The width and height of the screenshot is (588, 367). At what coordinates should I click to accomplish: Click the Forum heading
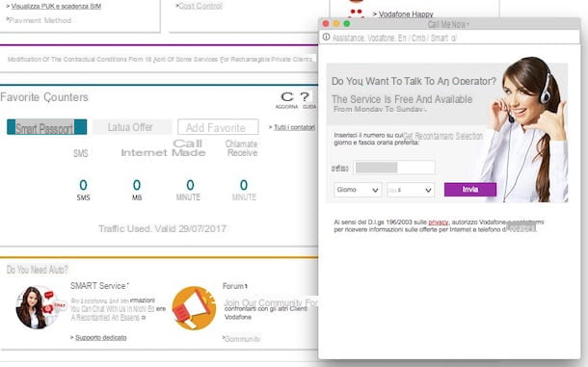pyautogui.click(x=234, y=286)
